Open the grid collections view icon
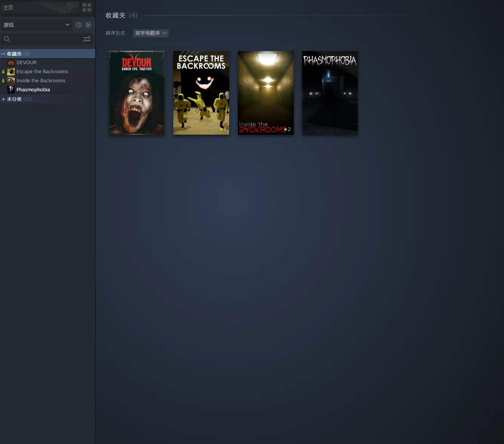The width and height of the screenshot is (504, 444). (x=87, y=8)
